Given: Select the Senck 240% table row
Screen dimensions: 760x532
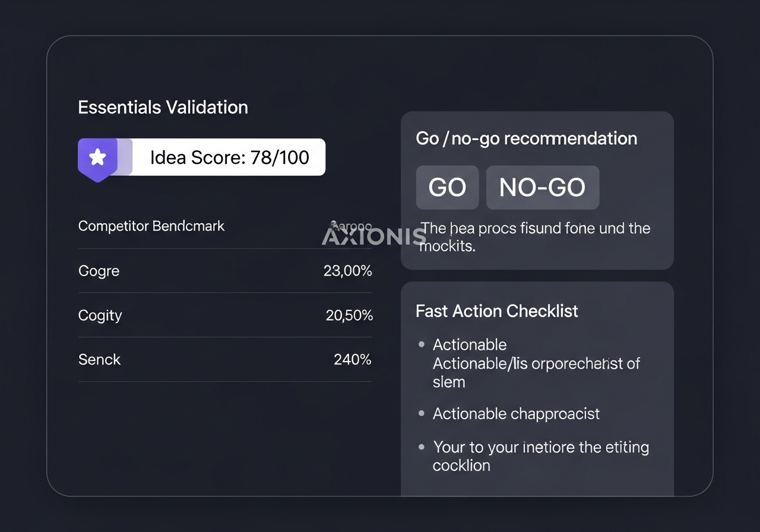Looking at the screenshot, I should [224, 359].
